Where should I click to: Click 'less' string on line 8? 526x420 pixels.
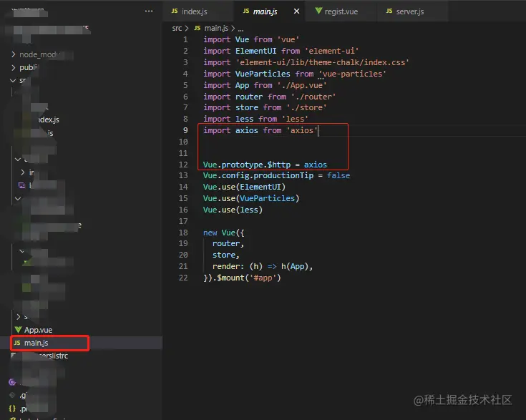pos(295,119)
